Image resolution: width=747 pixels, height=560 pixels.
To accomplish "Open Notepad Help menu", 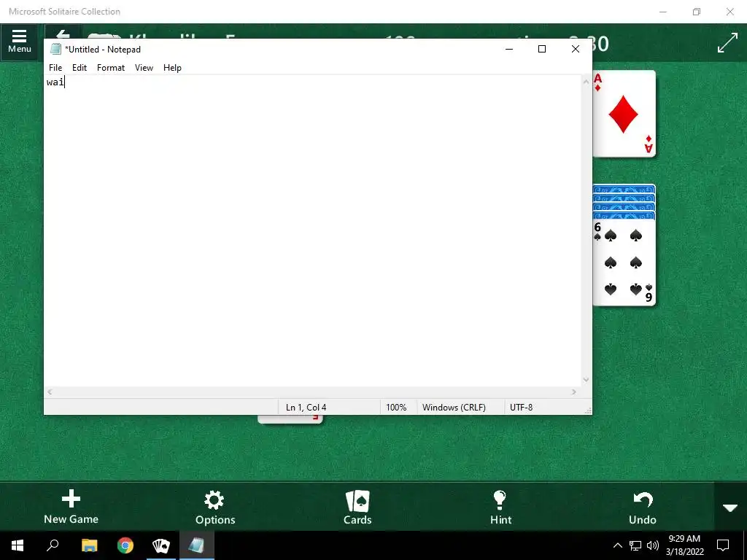I will point(172,68).
